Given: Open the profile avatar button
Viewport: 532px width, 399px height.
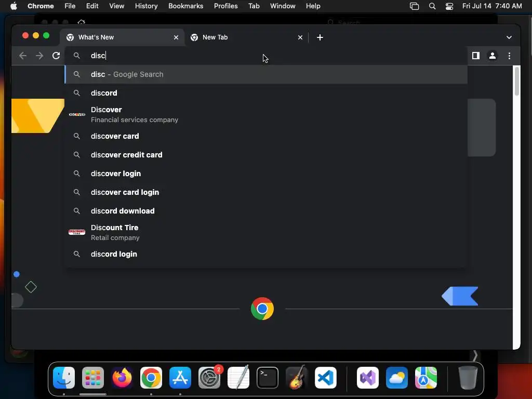Looking at the screenshot, I should pyautogui.click(x=493, y=56).
